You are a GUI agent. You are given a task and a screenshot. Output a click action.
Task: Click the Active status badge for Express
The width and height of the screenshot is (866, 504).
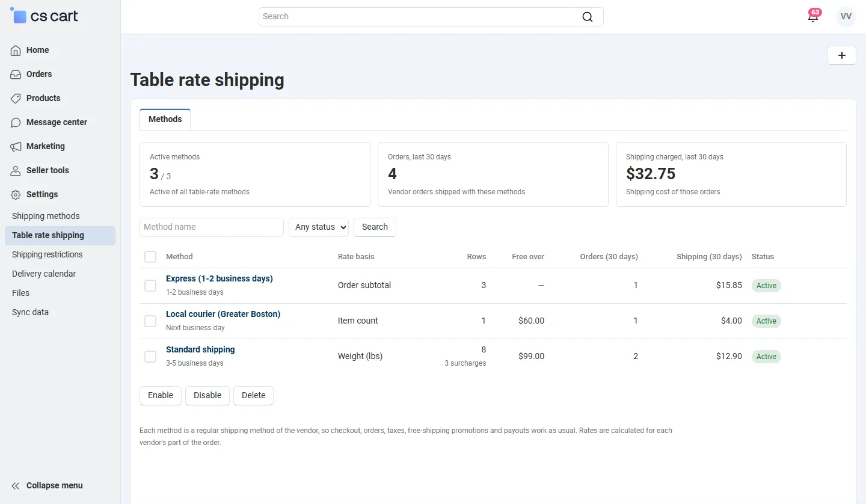click(766, 286)
